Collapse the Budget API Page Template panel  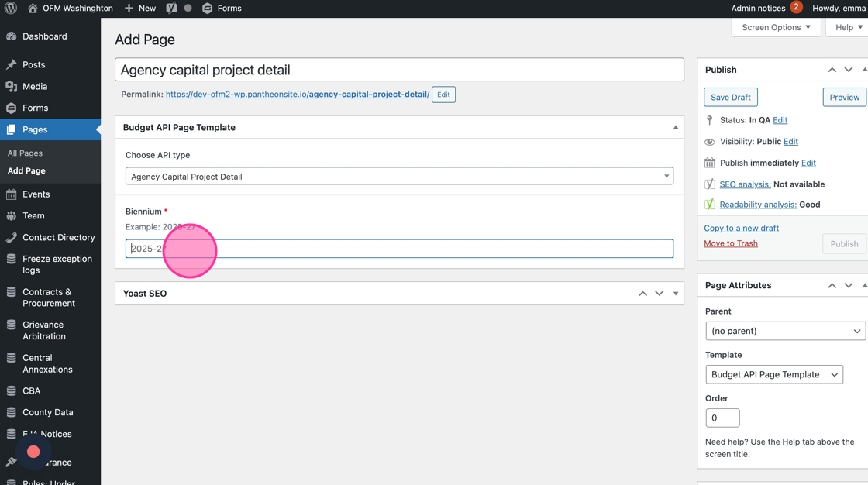675,127
